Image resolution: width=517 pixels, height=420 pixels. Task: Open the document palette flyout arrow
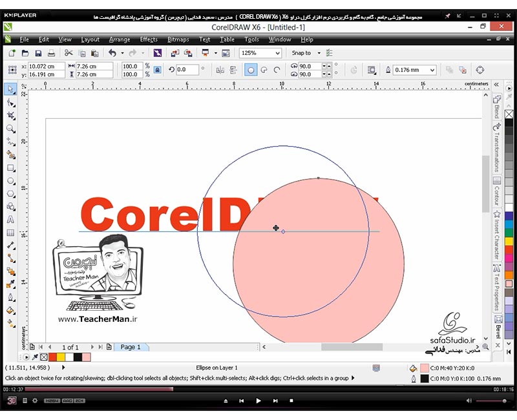26,357
